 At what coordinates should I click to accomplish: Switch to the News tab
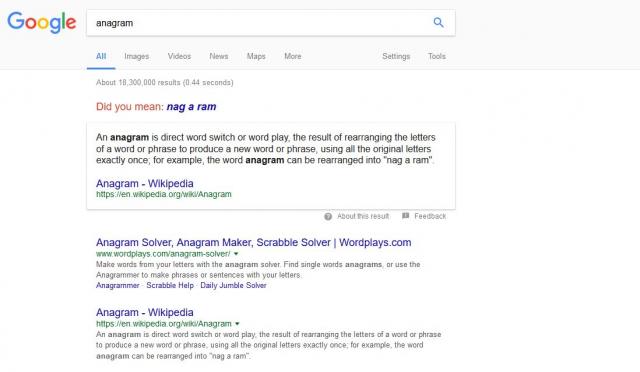(218, 56)
